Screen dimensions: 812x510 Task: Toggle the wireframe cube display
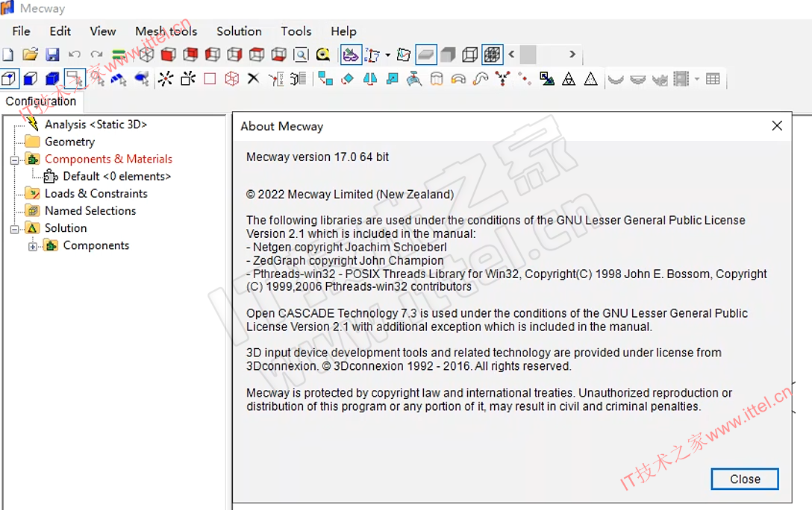469,54
